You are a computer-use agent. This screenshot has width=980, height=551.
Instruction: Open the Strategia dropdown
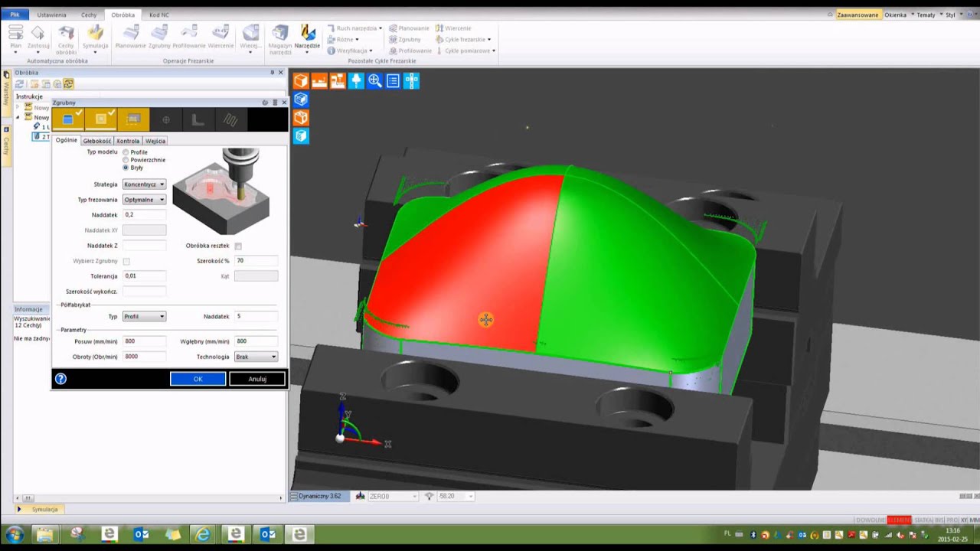145,184
